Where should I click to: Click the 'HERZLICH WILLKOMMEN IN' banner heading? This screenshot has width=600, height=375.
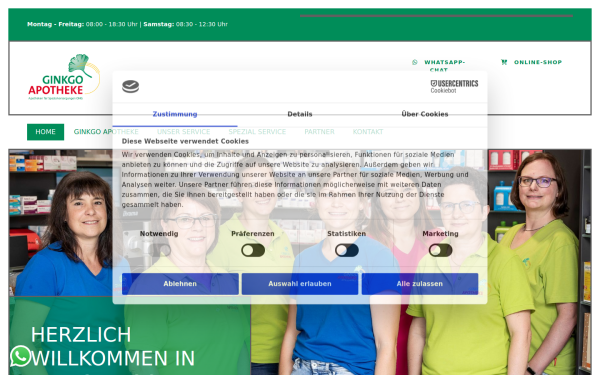[x=113, y=347]
